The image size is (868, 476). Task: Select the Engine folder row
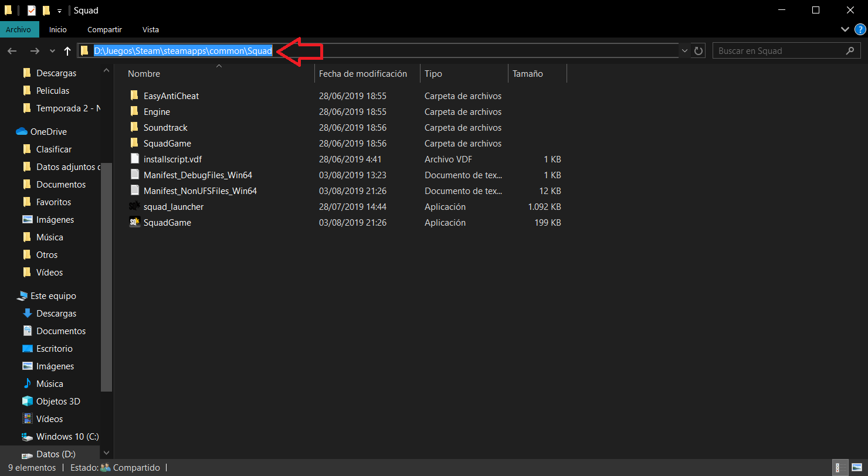click(346, 111)
